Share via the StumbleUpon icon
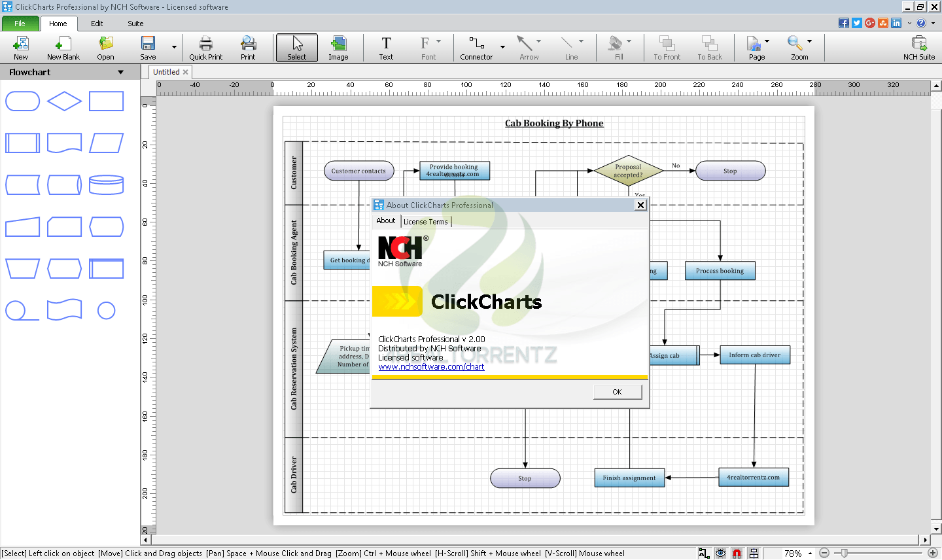The width and height of the screenshot is (942, 560). pyautogui.click(x=883, y=23)
